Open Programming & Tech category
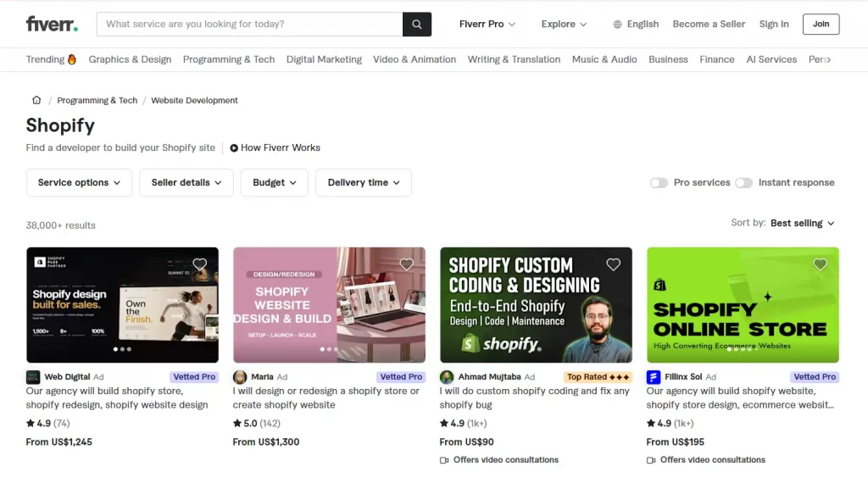Viewport: 868px width, 483px height. point(229,59)
